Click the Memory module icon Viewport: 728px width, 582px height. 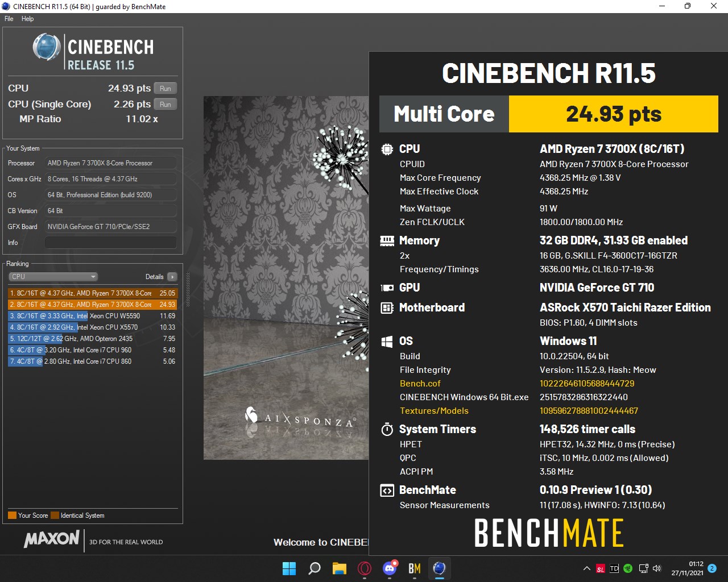(x=387, y=241)
